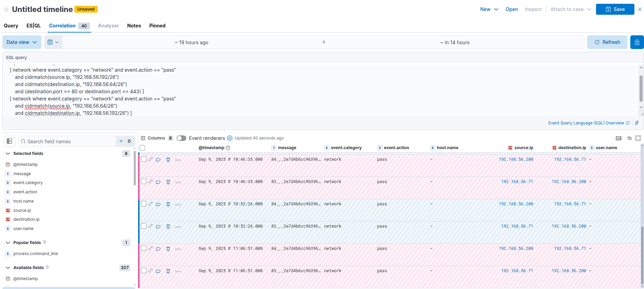Collapse the Selected fields section
Image resolution: width=644 pixels, height=289 pixels.
(8, 154)
